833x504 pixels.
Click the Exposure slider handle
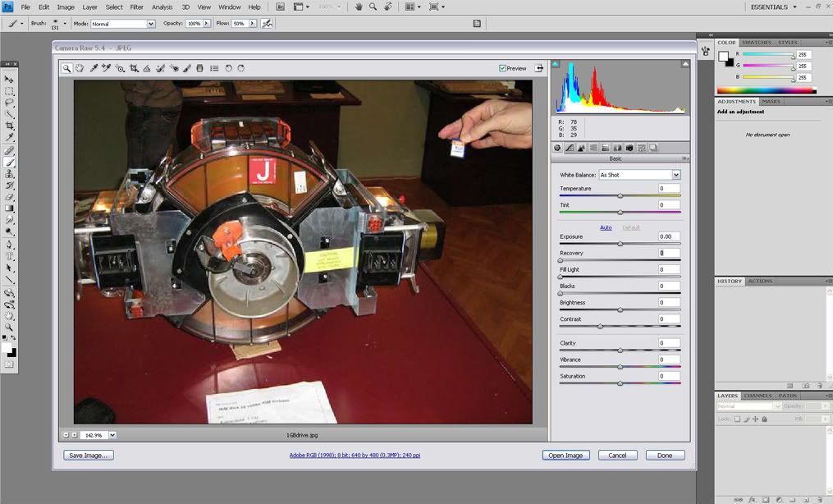[620, 244]
